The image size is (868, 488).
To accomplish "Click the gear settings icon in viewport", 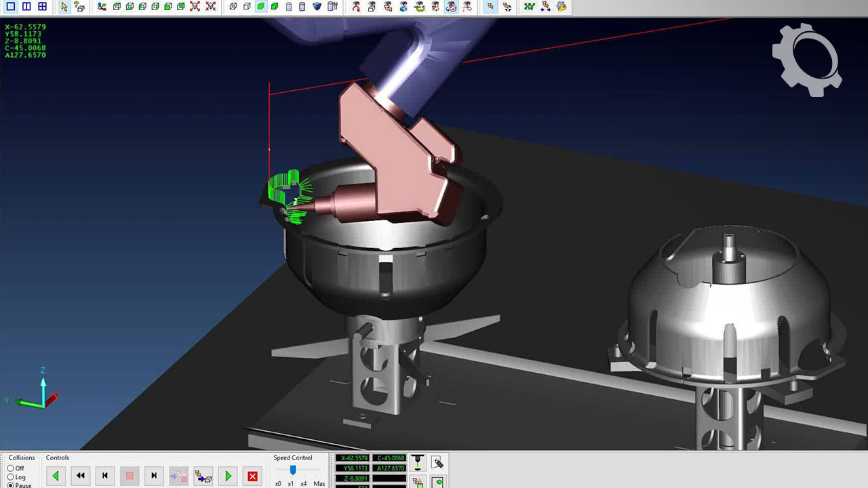I will tap(807, 60).
